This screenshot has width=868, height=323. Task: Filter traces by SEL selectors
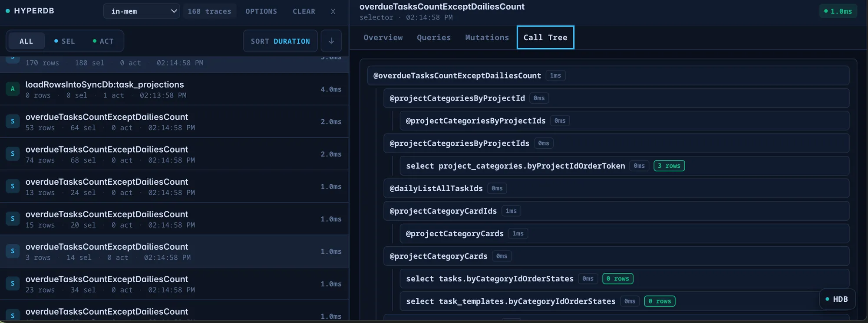point(64,41)
